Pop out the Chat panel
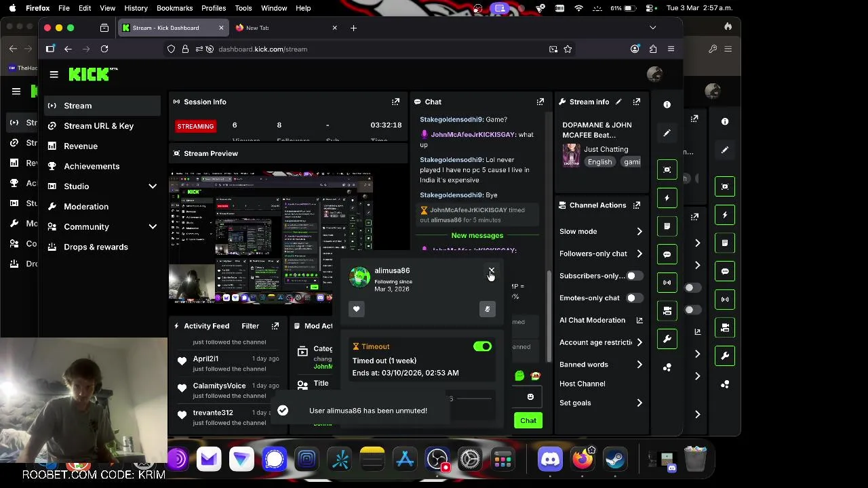This screenshot has width=868, height=488. point(540,102)
